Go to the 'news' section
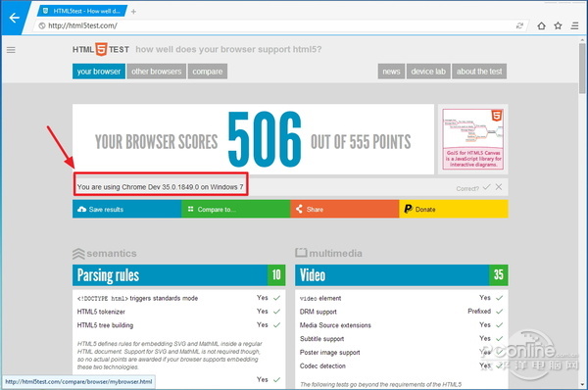Viewport: 588px width, 390px height. click(391, 72)
